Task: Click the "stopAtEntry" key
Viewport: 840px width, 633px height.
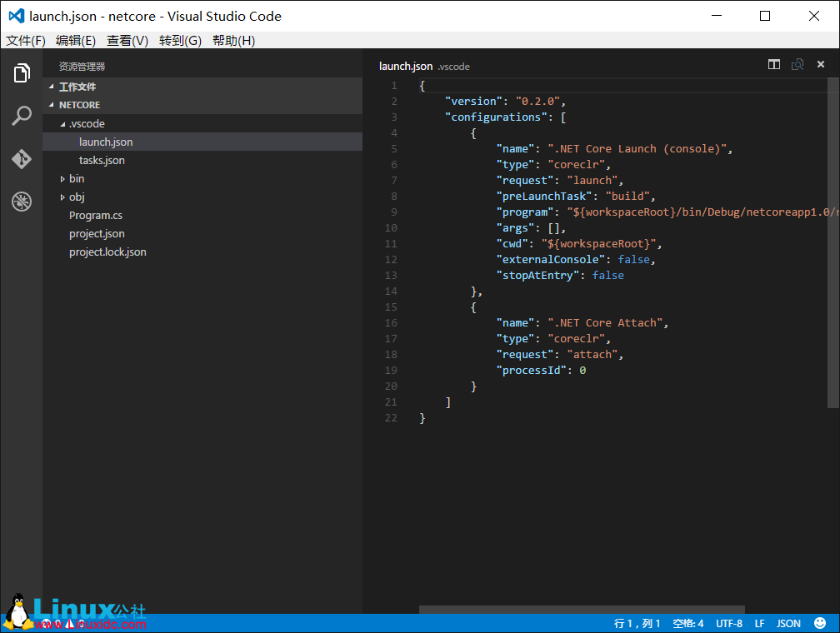Action: coord(537,275)
